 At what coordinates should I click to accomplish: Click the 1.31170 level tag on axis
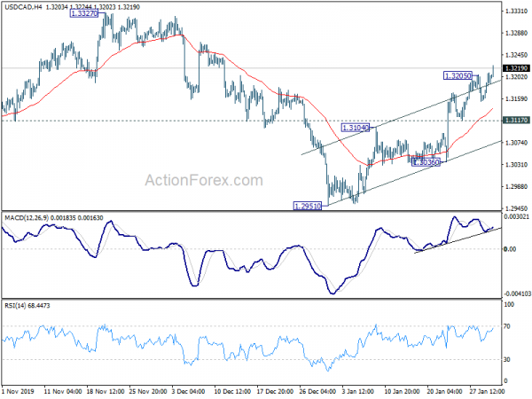pyautogui.click(x=516, y=120)
